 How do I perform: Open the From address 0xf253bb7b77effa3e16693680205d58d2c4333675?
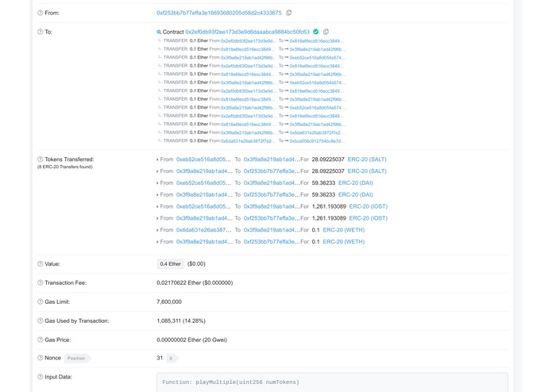[219, 13]
